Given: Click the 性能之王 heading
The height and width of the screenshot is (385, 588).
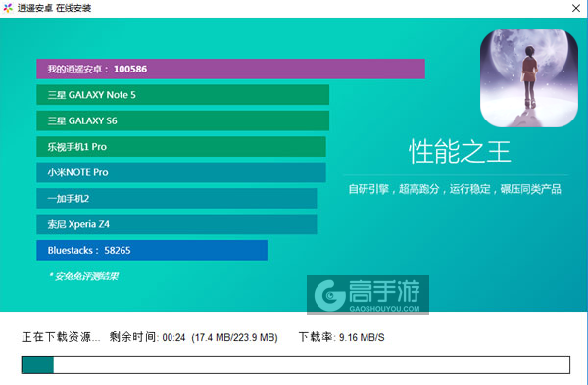Looking at the screenshot, I should pos(460,152).
